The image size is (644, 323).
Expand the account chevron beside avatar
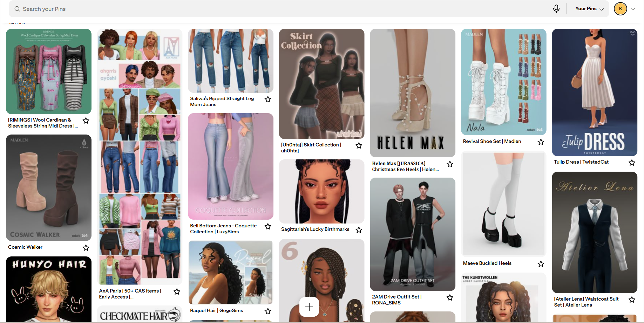pos(633,9)
